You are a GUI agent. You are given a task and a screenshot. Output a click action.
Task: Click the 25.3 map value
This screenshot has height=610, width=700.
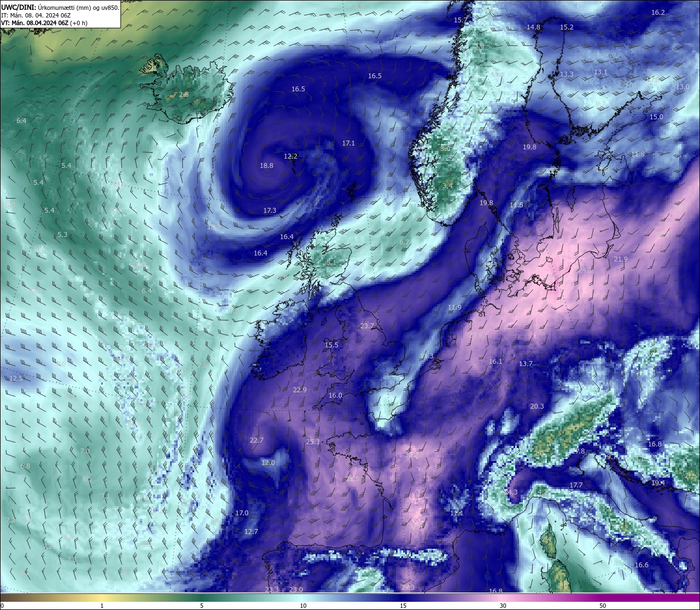coord(313,441)
